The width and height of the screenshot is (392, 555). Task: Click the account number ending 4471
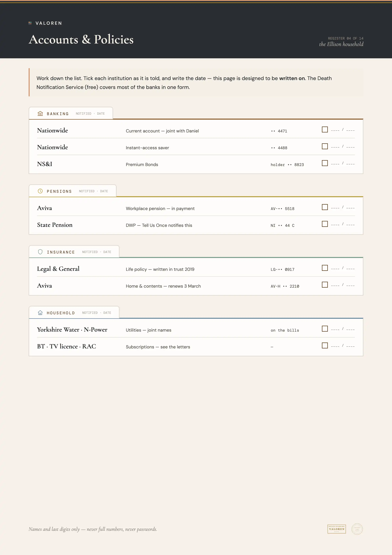(279, 131)
